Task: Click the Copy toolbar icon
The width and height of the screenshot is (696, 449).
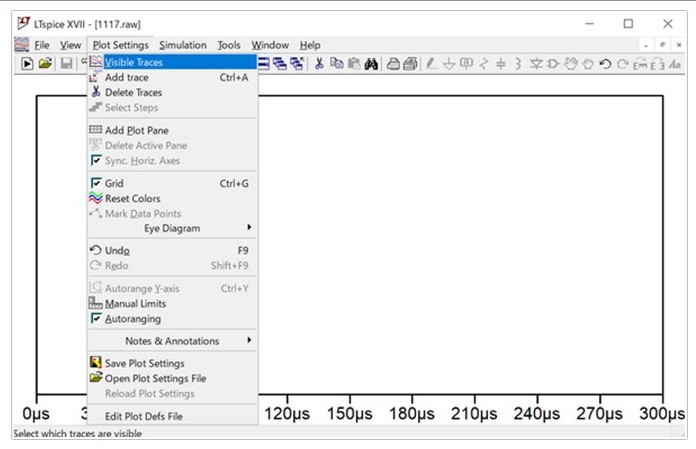Action: tap(337, 63)
